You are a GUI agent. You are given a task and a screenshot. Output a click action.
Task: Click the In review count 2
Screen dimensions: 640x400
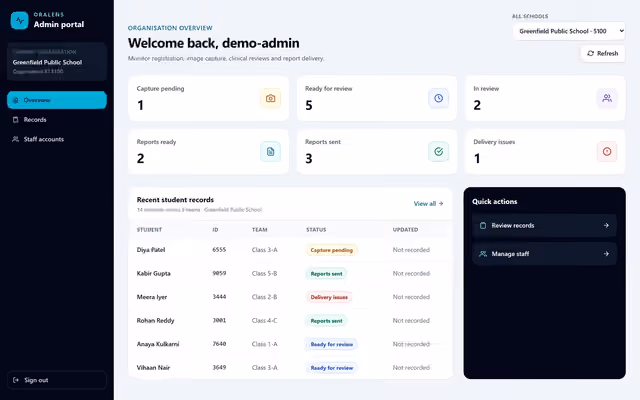pos(477,105)
